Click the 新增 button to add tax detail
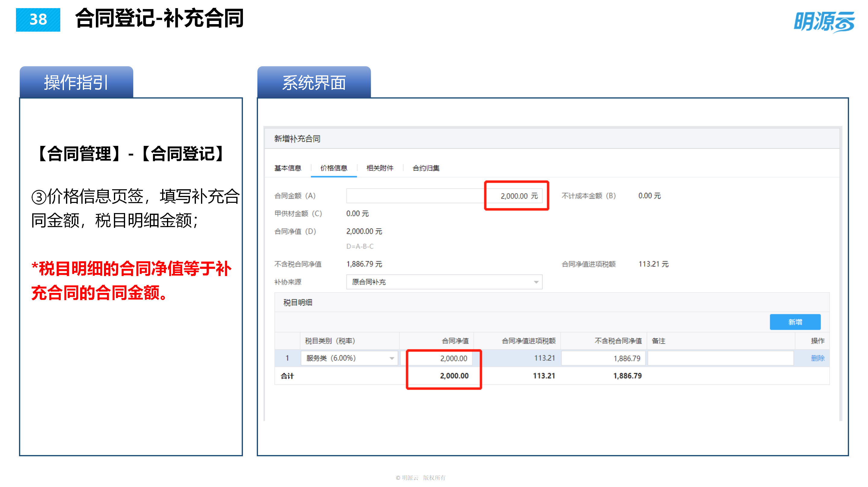Image resolution: width=868 pixels, height=487 pixels. pos(795,322)
